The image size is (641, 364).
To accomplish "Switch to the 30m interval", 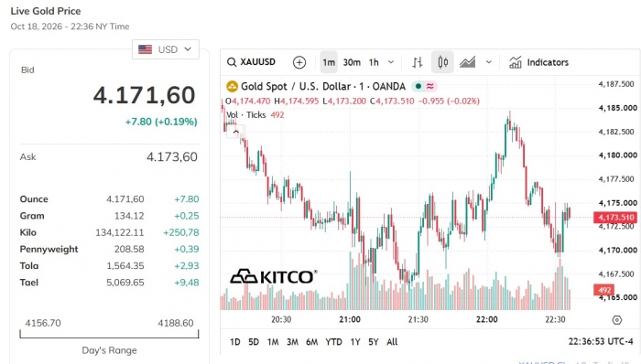I will (x=352, y=62).
